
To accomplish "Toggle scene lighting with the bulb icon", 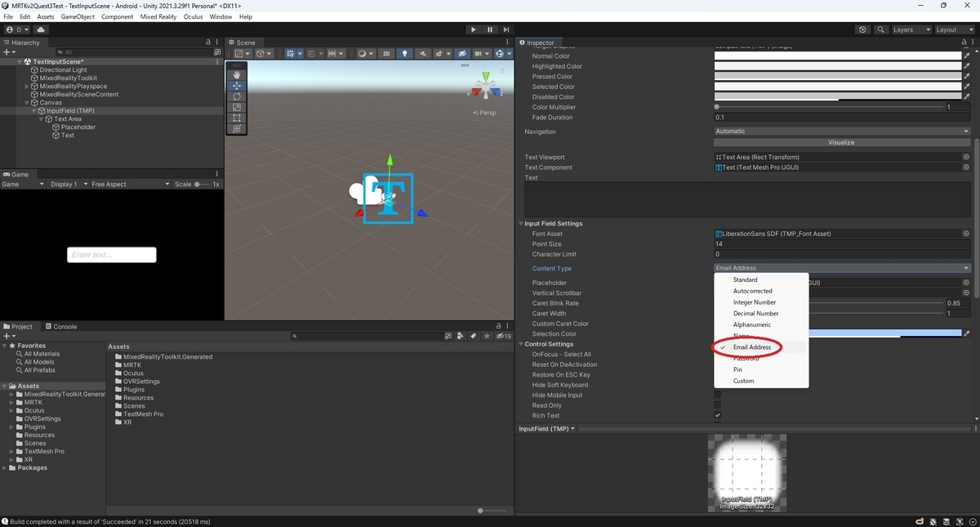I will (406, 53).
